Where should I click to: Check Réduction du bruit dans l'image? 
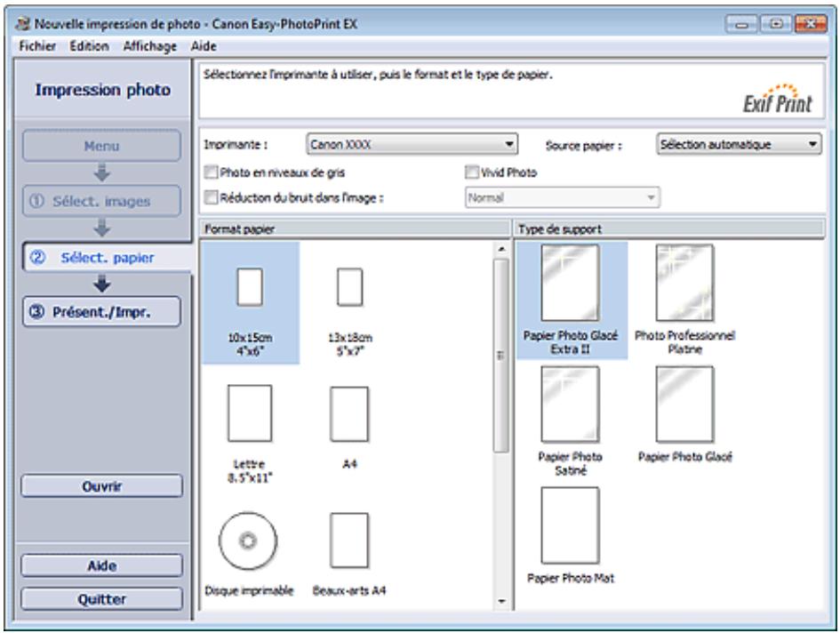[211, 197]
